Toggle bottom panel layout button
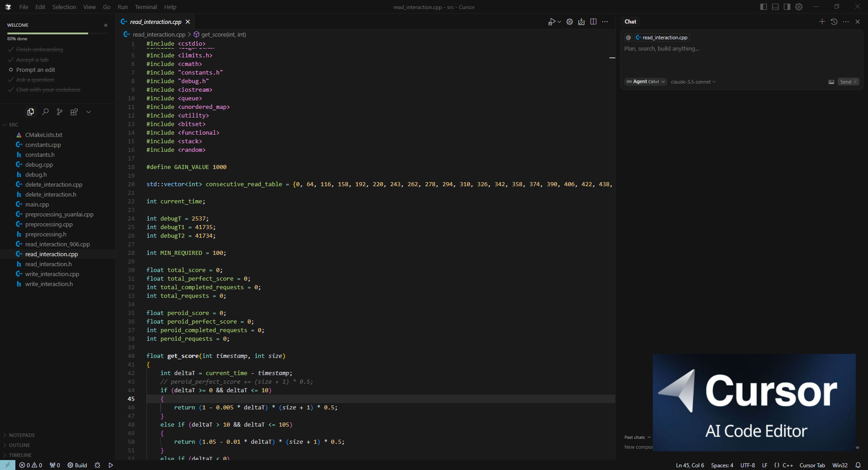868x470 pixels. point(775,7)
